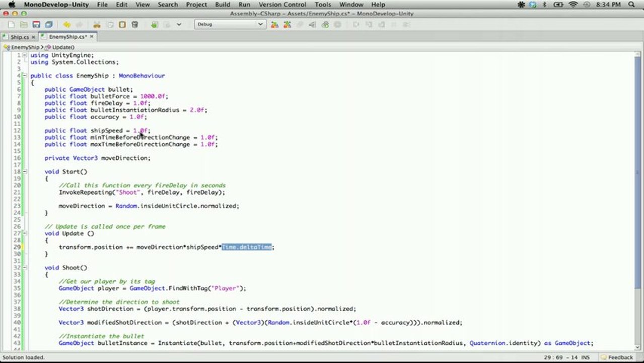Screen dimensions: 644x363
Task: Click the 'Solution loaded.' status message
Action: [x=23, y=357]
